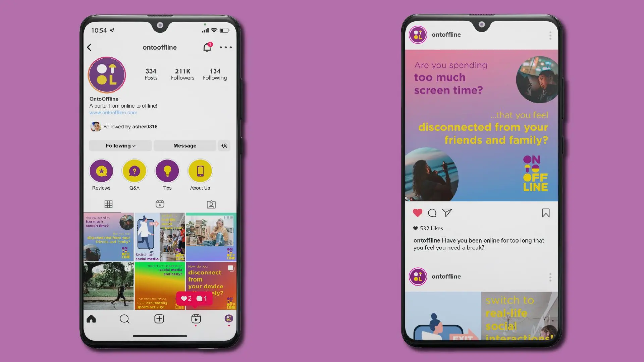Bookmark the current post
This screenshot has height=362, width=644.
pos(545,213)
